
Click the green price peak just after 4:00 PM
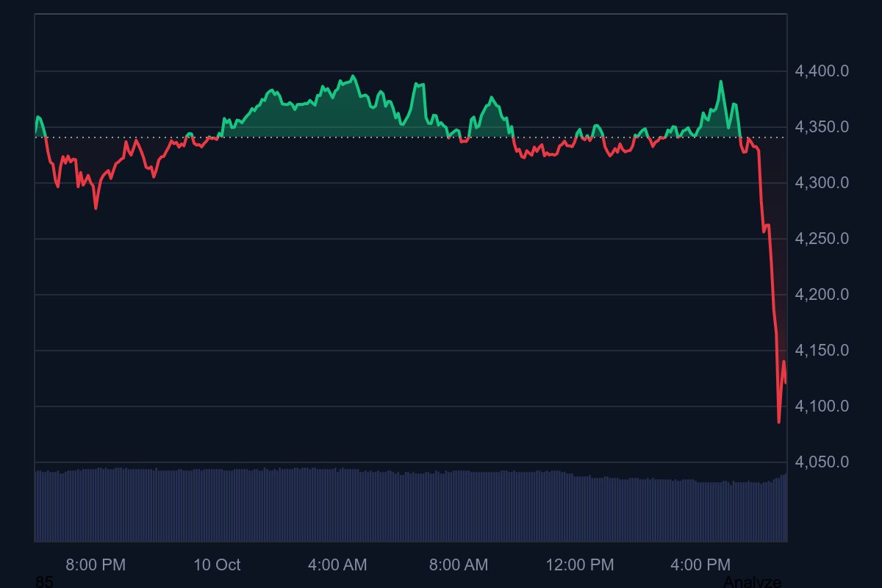[x=721, y=82]
